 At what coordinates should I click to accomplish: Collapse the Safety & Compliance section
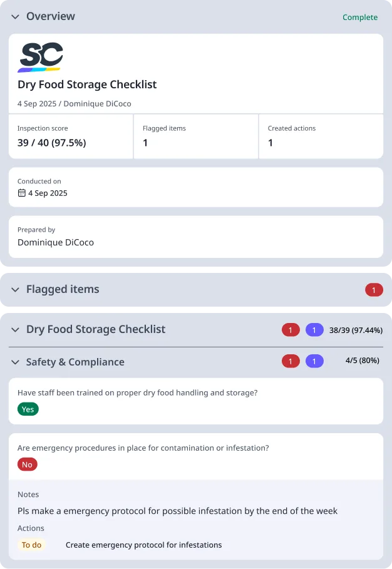(15, 362)
